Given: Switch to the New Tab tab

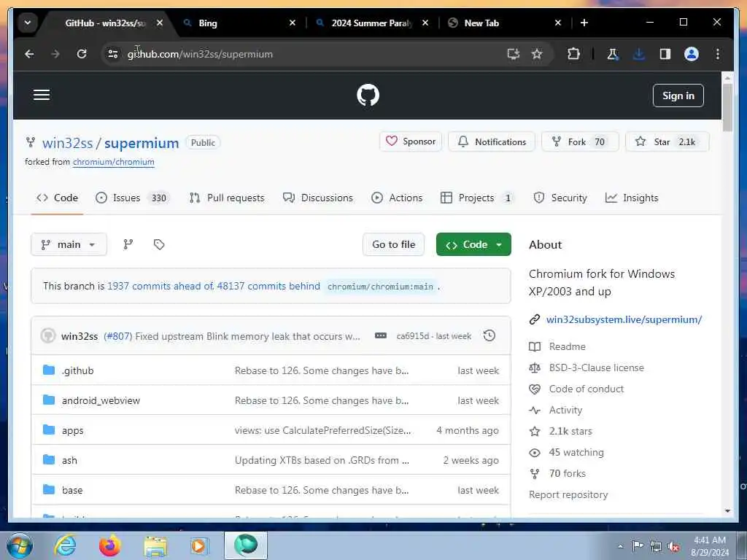Looking at the screenshot, I should 505,23.
